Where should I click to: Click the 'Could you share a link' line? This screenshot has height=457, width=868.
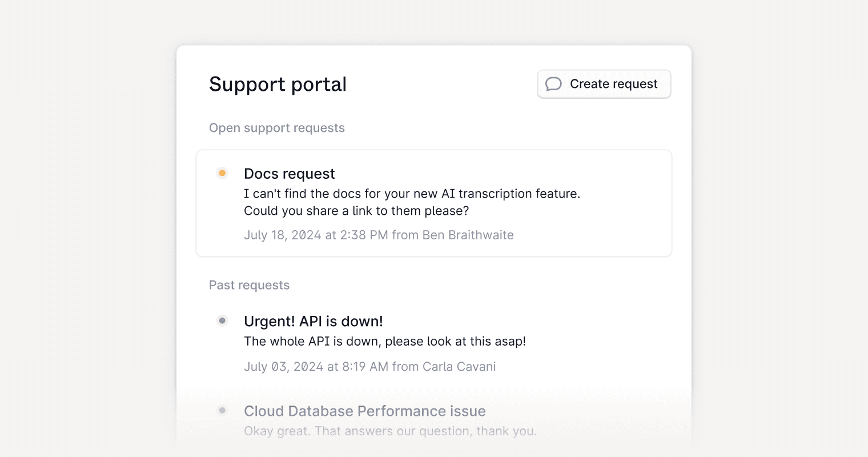point(356,211)
